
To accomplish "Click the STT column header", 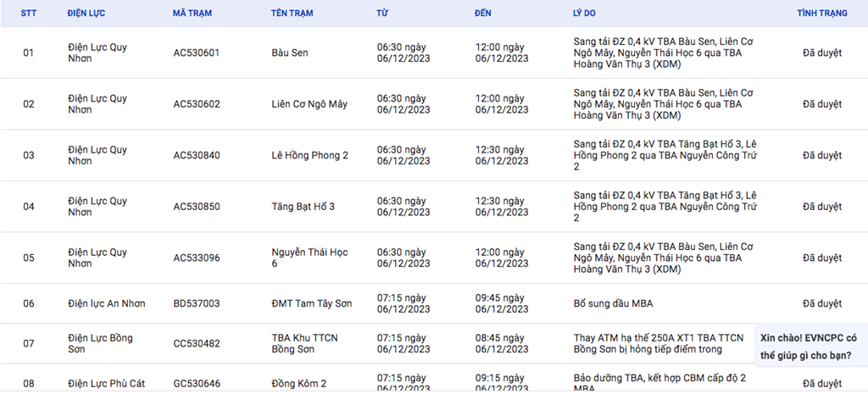I will tap(29, 14).
